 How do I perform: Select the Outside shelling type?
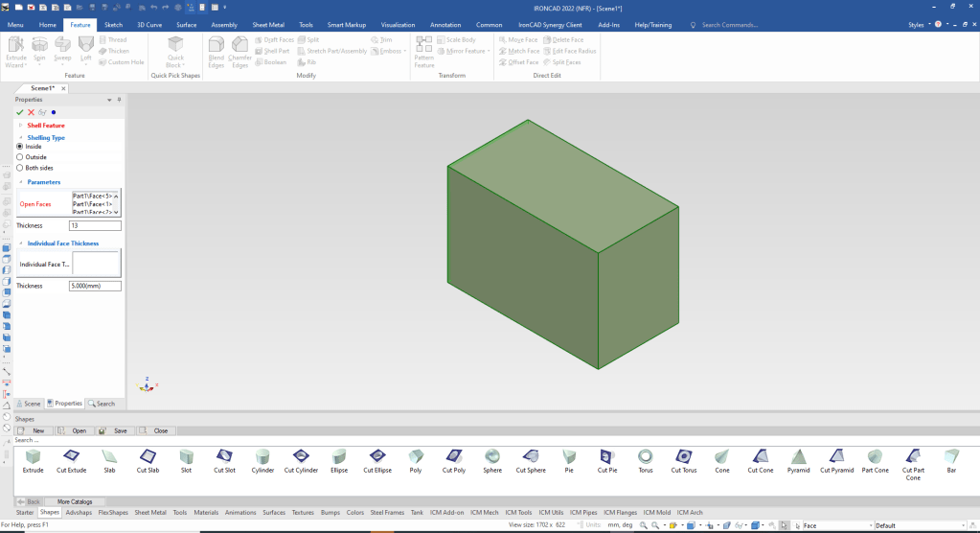point(20,157)
